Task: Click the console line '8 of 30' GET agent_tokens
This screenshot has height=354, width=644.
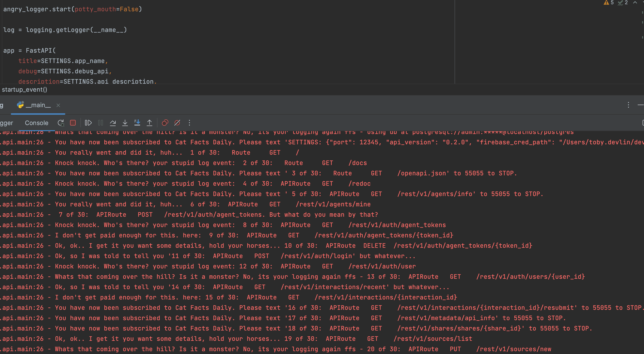Action: point(223,225)
